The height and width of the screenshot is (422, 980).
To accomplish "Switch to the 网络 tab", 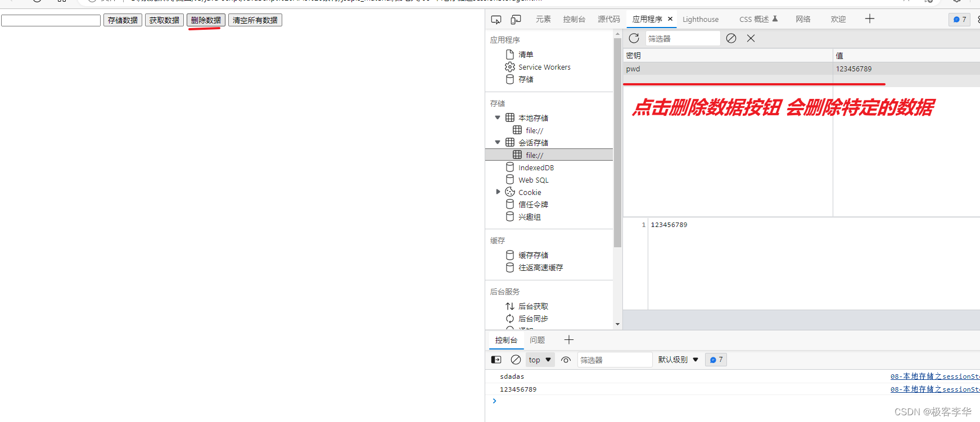I will coord(803,19).
